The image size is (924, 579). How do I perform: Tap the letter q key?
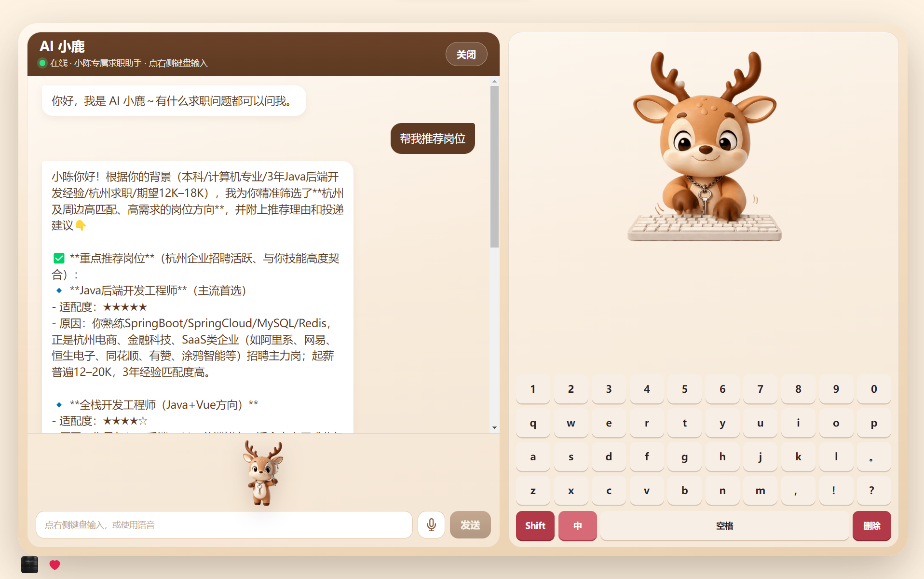(533, 423)
